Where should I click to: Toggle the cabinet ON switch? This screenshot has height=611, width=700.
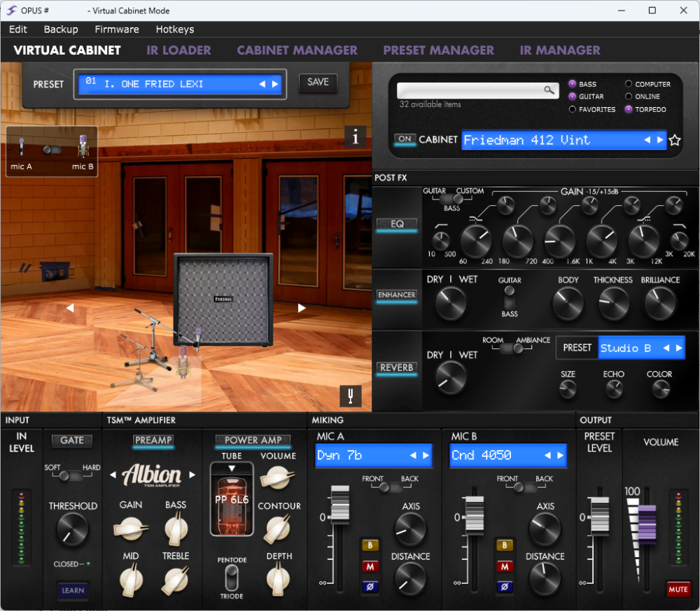(405, 139)
